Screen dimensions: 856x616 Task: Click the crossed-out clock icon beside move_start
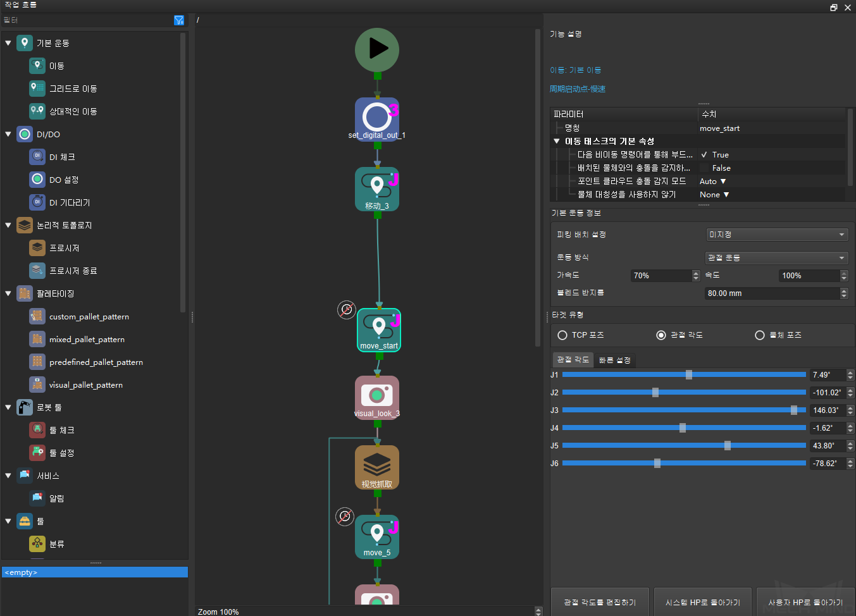[x=346, y=310]
